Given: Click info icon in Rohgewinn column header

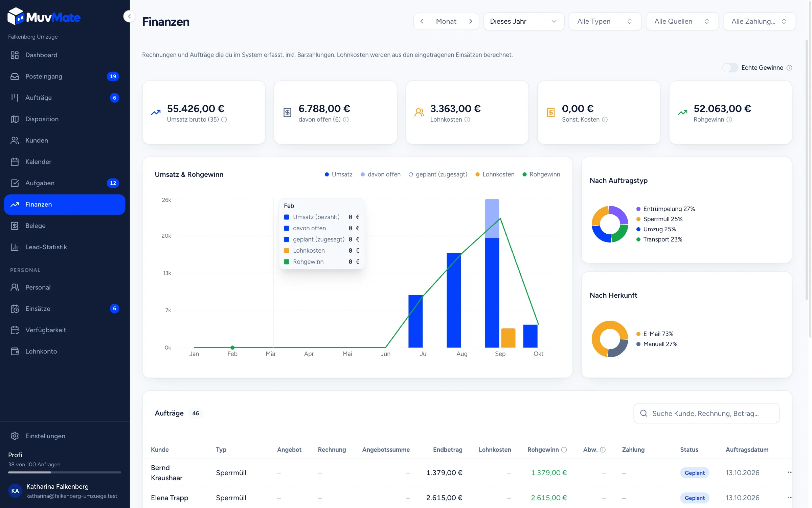Looking at the screenshot, I should 564,450.
